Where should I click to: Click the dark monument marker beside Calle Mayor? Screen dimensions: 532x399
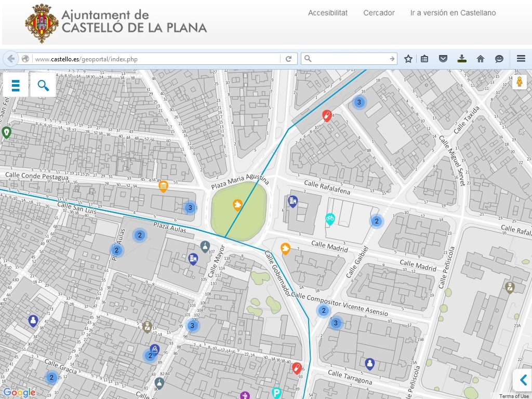tap(205, 245)
